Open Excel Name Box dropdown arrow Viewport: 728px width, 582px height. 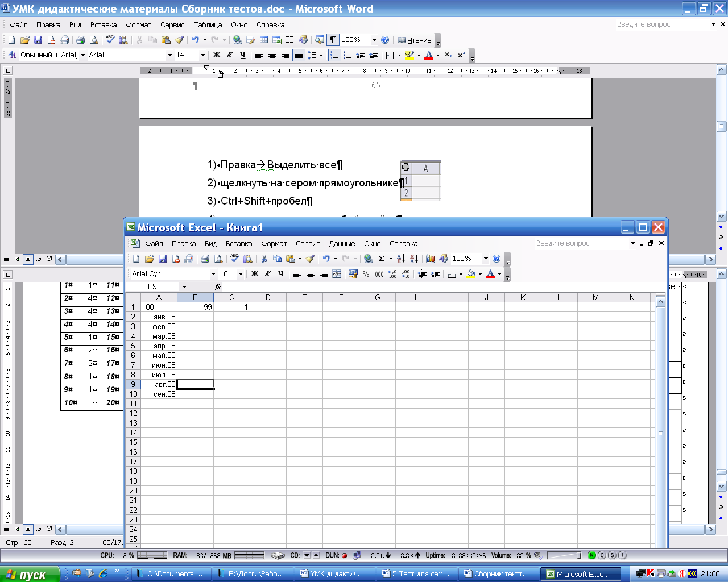click(x=184, y=287)
